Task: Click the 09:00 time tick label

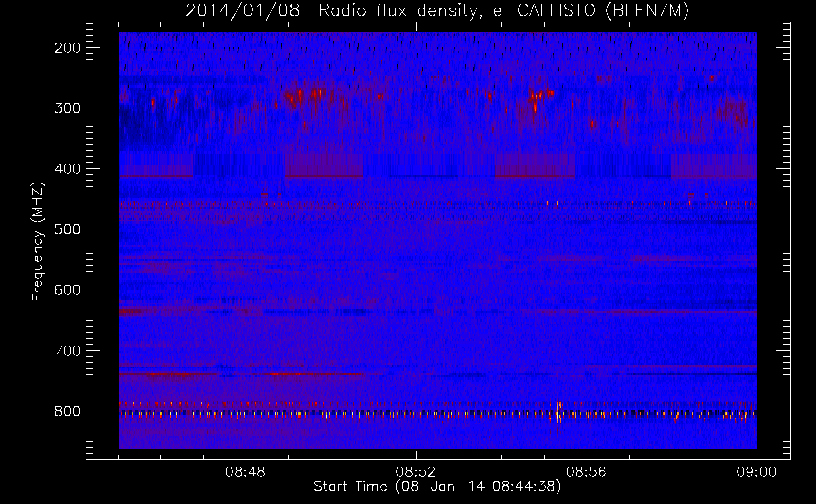Action: point(757,472)
